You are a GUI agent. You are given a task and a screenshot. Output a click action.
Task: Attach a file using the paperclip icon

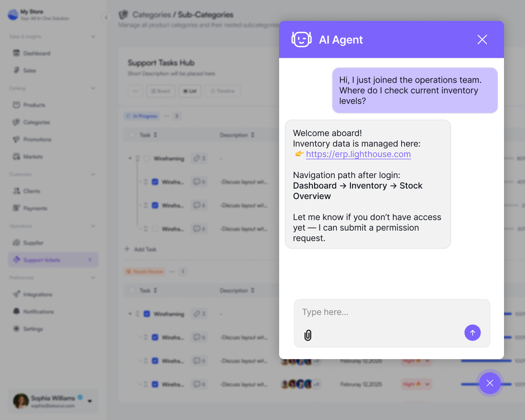coord(308,335)
